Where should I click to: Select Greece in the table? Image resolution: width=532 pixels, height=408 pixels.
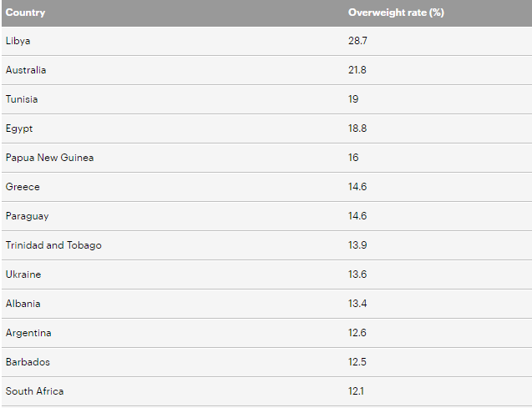pyautogui.click(x=23, y=187)
